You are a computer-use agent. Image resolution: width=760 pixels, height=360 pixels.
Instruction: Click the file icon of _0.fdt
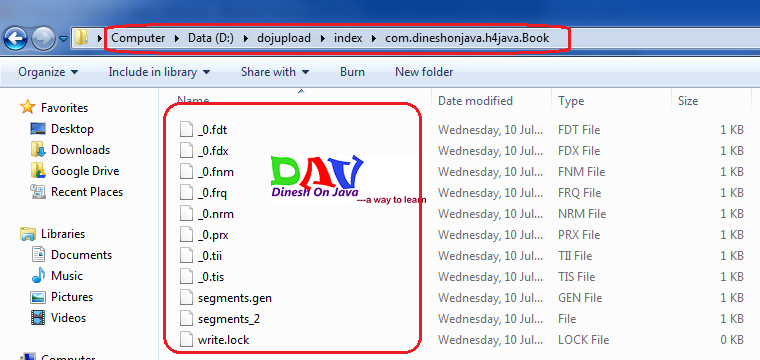click(x=187, y=130)
